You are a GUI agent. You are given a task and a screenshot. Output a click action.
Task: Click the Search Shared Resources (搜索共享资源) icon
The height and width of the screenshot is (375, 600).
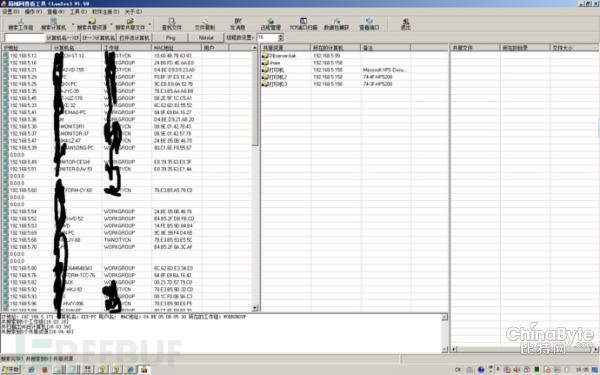pos(92,24)
